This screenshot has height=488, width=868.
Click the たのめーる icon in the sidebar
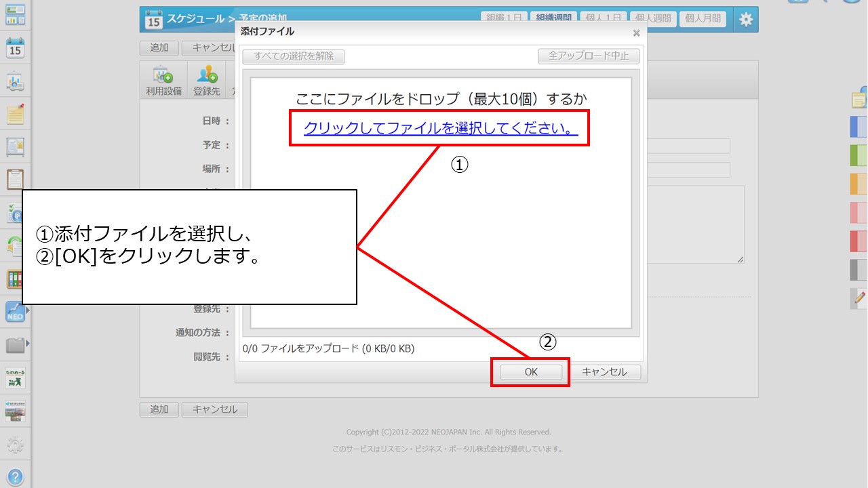click(15, 378)
